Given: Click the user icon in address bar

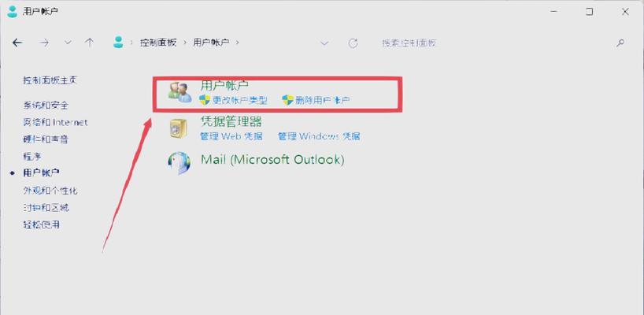Looking at the screenshot, I should (118, 43).
